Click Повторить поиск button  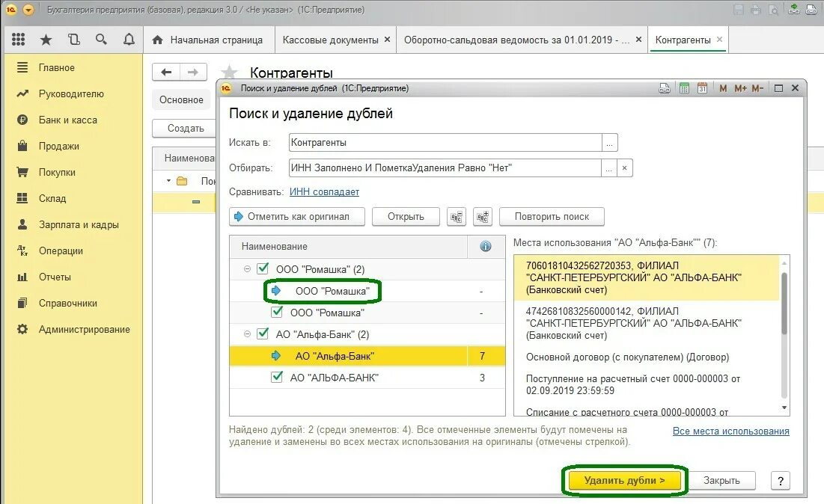tap(552, 216)
